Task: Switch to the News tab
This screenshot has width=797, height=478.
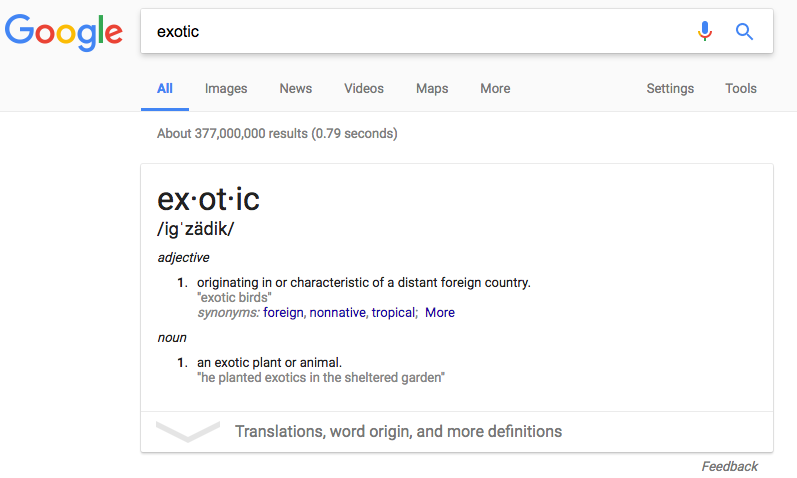Action: [295, 88]
